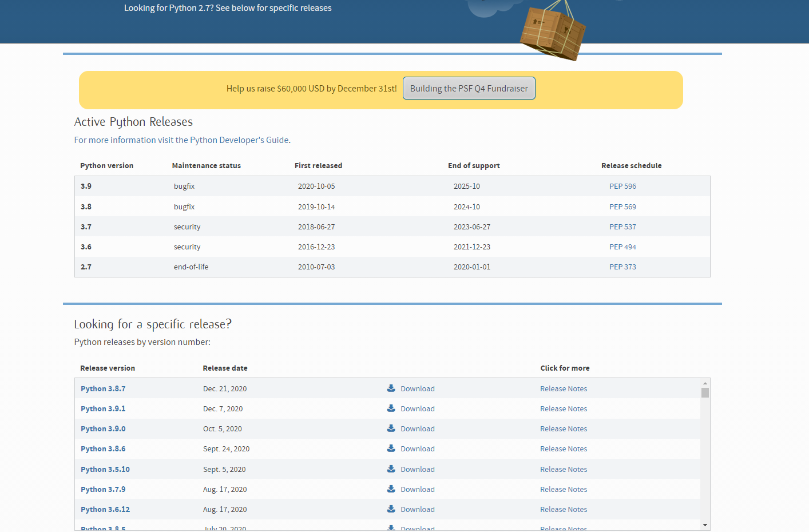
Task: View Release Notes for Python 3.7.9
Action: pyautogui.click(x=564, y=490)
